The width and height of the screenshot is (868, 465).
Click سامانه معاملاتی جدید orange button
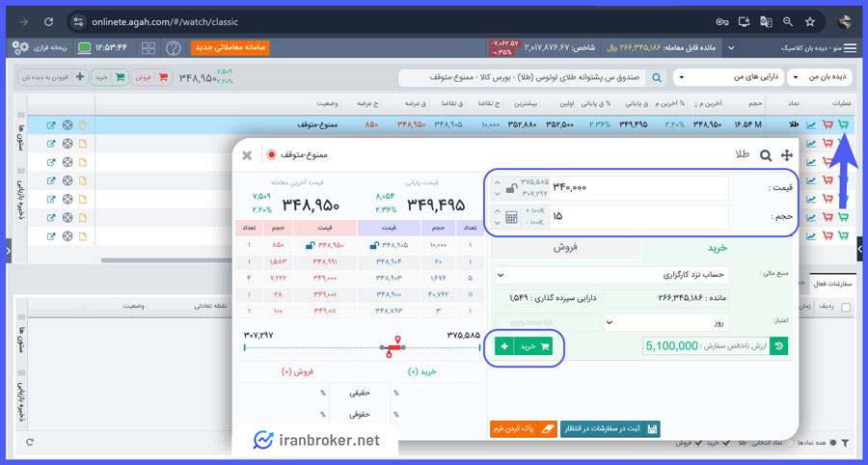pyautogui.click(x=231, y=48)
